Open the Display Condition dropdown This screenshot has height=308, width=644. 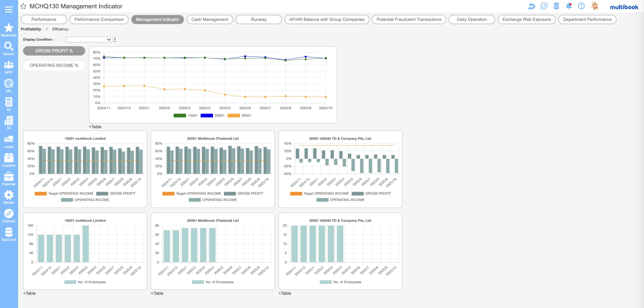[89, 39]
